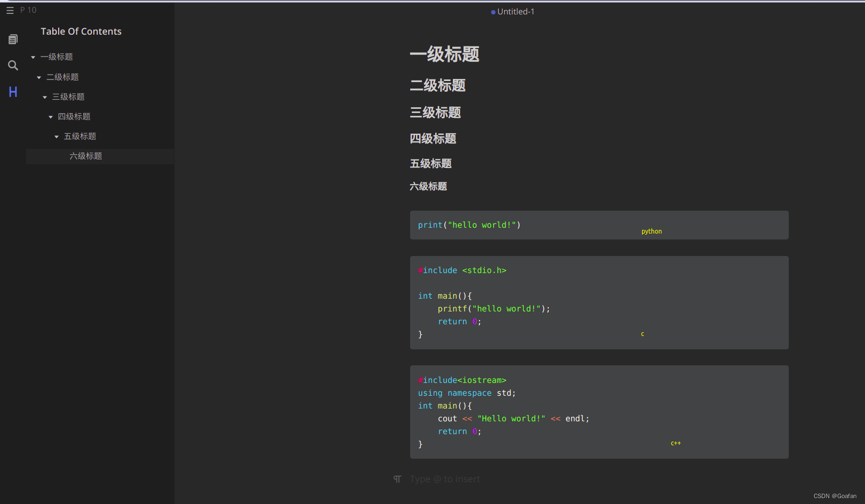
Task: Click the Untitled-1 document title
Action: (516, 11)
